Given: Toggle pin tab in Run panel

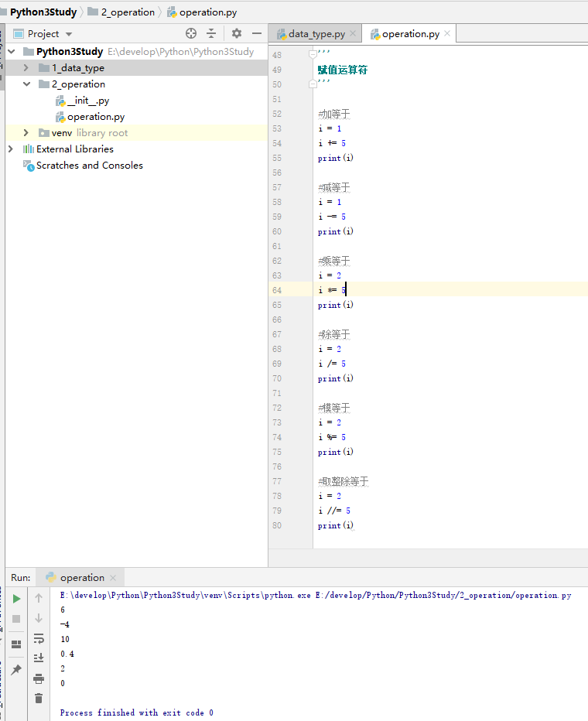Looking at the screenshot, I should pos(16,670).
